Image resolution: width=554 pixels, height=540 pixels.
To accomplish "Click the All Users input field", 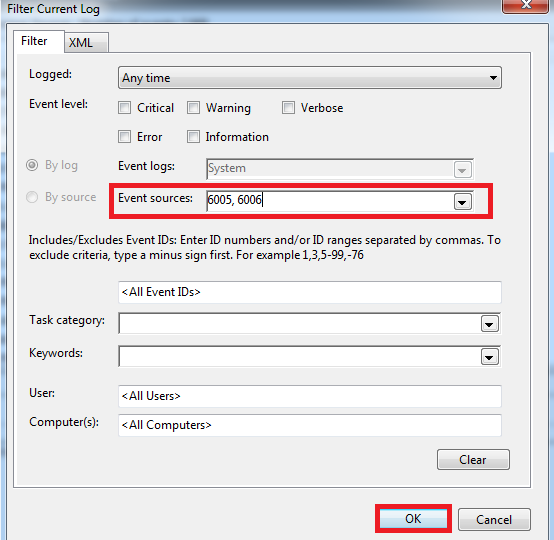I will coord(310,396).
